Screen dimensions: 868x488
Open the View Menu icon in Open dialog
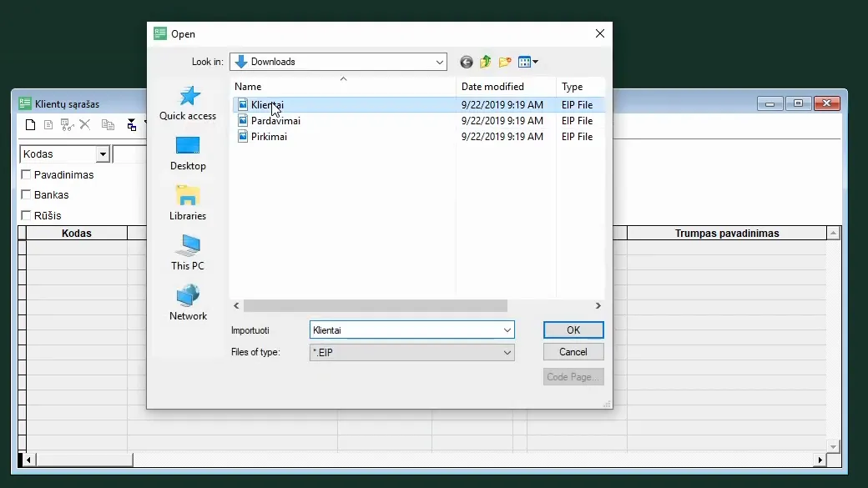click(x=528, y=62)
